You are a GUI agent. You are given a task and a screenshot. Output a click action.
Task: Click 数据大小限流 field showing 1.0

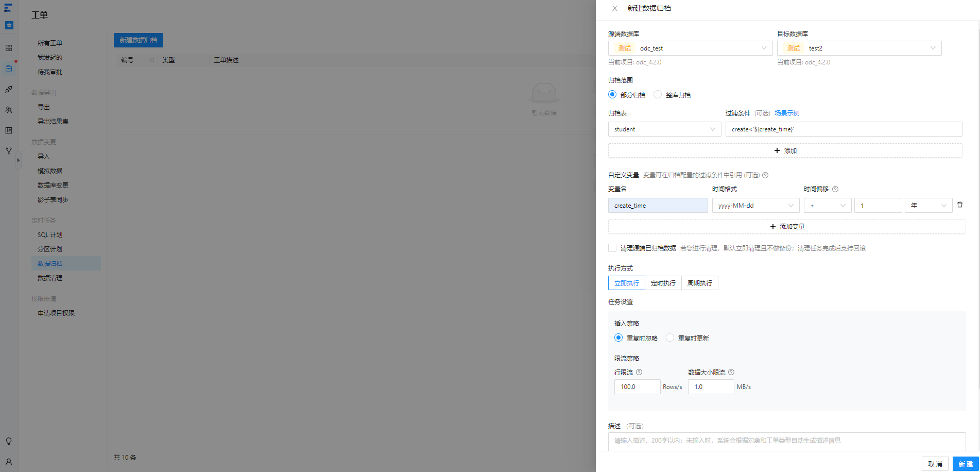[x=711, y=387]
